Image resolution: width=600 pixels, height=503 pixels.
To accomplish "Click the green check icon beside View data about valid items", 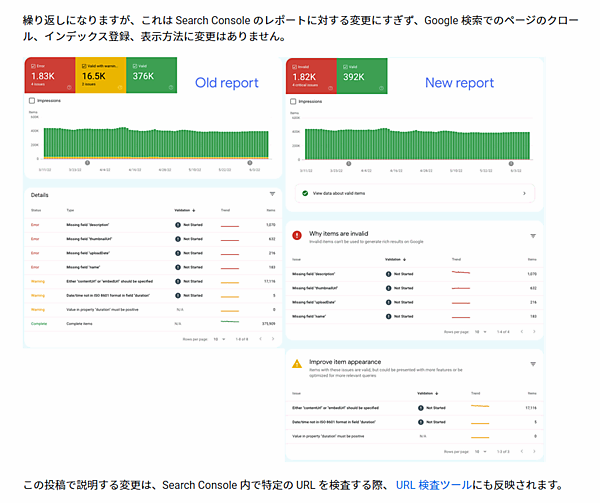I will click(305, 193).
